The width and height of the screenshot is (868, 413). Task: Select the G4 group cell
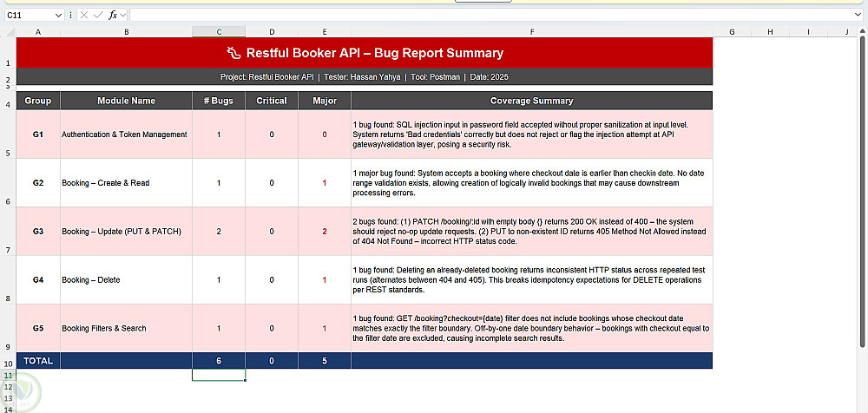38,279
